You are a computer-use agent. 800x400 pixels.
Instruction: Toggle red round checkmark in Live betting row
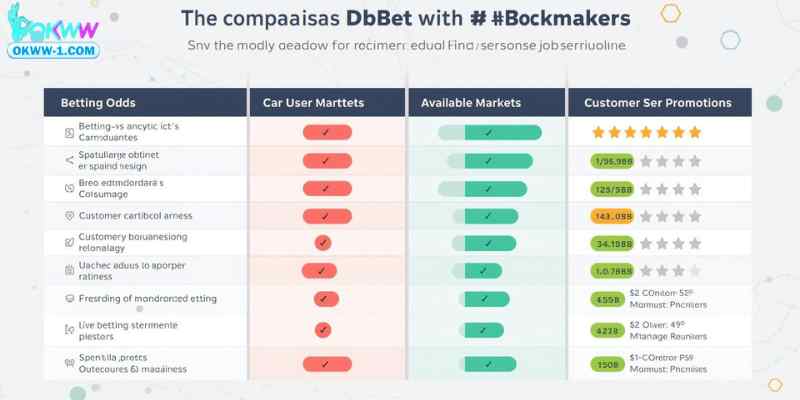click(x=322, y=330)
